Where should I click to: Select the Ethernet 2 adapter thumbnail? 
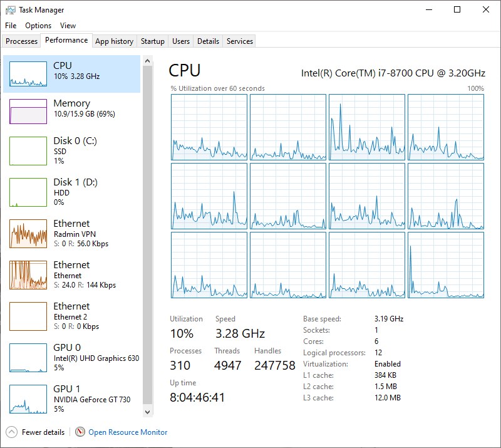28,316
